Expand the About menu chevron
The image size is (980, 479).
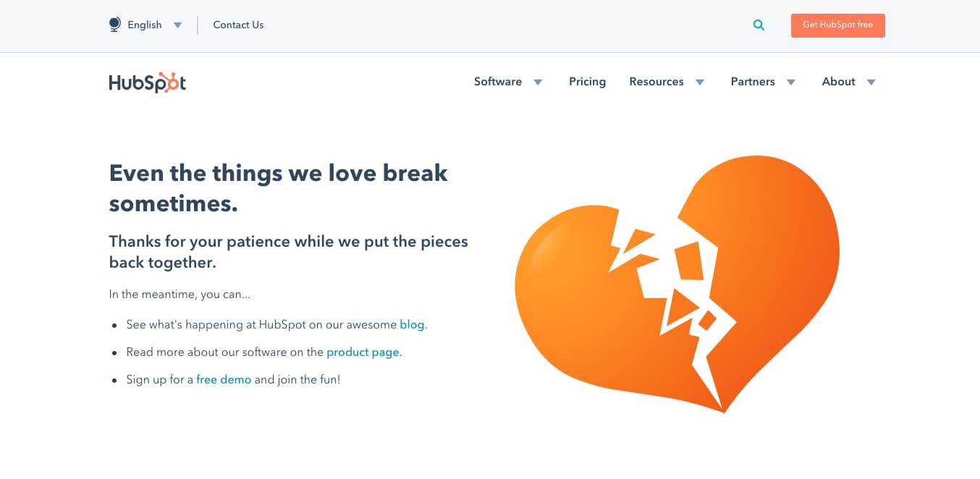tap(871, 82)
